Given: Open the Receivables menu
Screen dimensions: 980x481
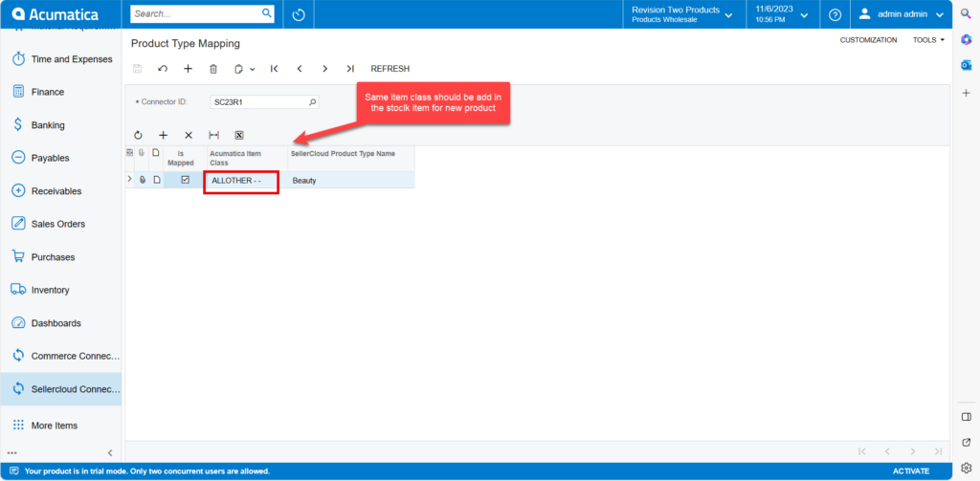Looking at the screenshot, I should pos(60,191).
